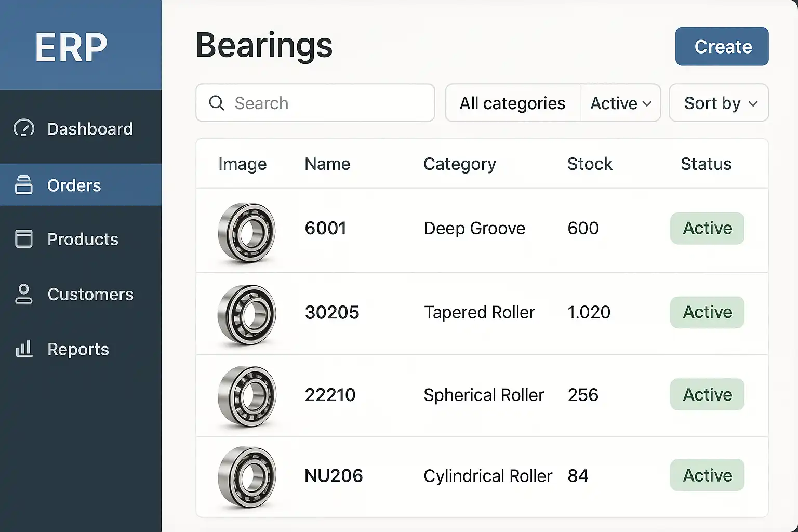Viewport: 798px width, 532px height.
Task: Expand the Sort by dropdown
Action: point(719,103)
